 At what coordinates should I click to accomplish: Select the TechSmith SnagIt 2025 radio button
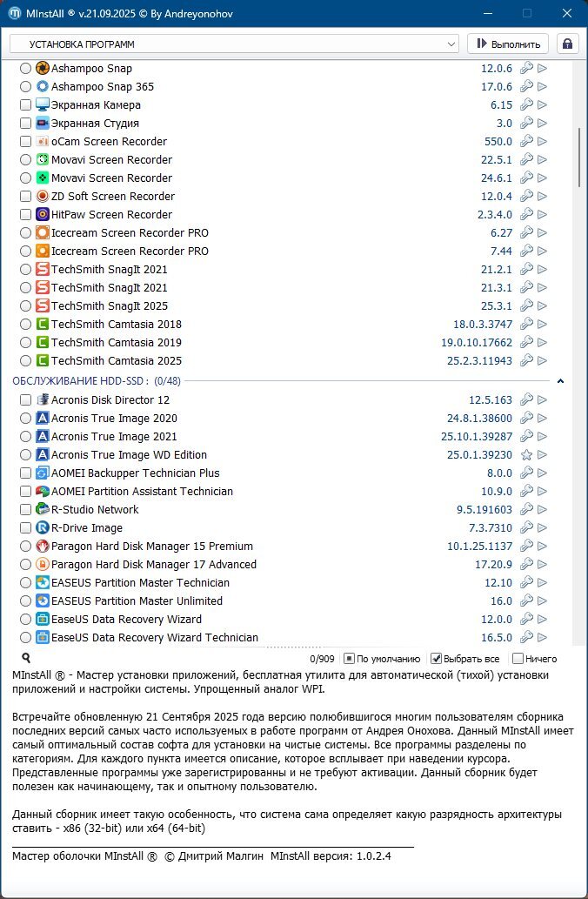point(25,306)
